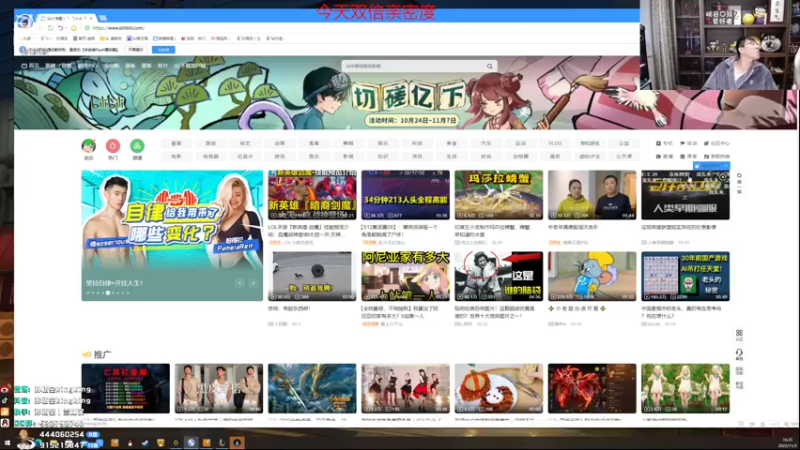Image resolution: width=800 pixels, height=450 pixels.
Task: Open 会员购 in top navigation
Action: point(111,66)
